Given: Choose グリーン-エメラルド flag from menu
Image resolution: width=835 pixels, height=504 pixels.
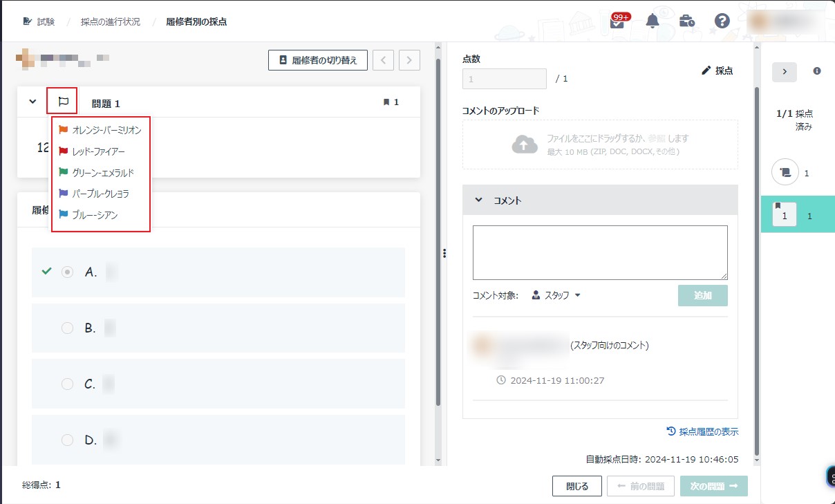Looking at the screenshot, I should (x=102, y=172).
